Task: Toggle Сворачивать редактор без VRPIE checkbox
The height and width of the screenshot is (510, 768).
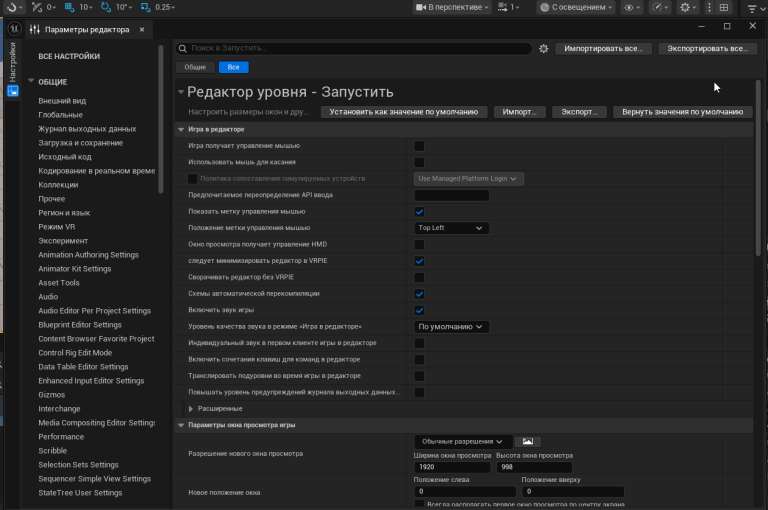Action: pos(419,277)
